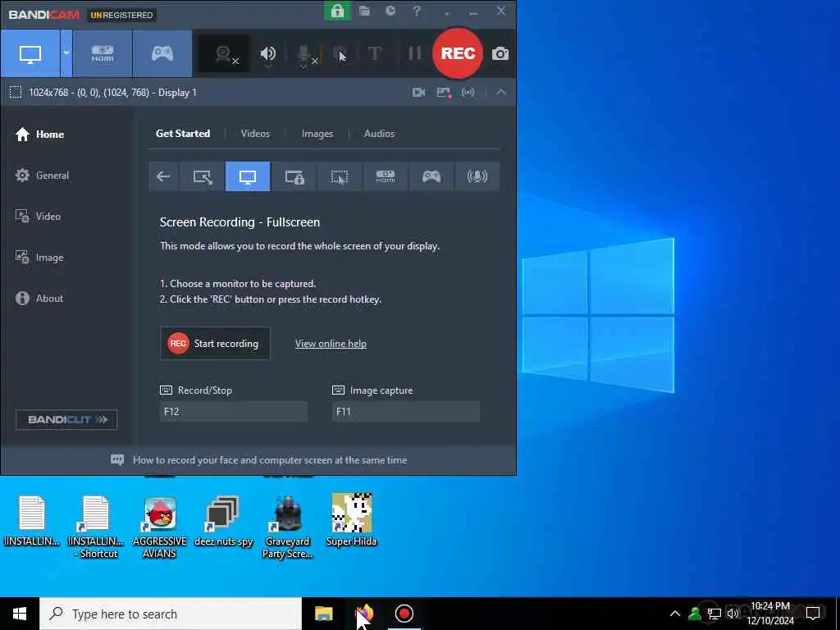The height and width of the screenshot is (630, 840).
Task: Open clock showing 10:24 PM
Action: coord(770,614)
